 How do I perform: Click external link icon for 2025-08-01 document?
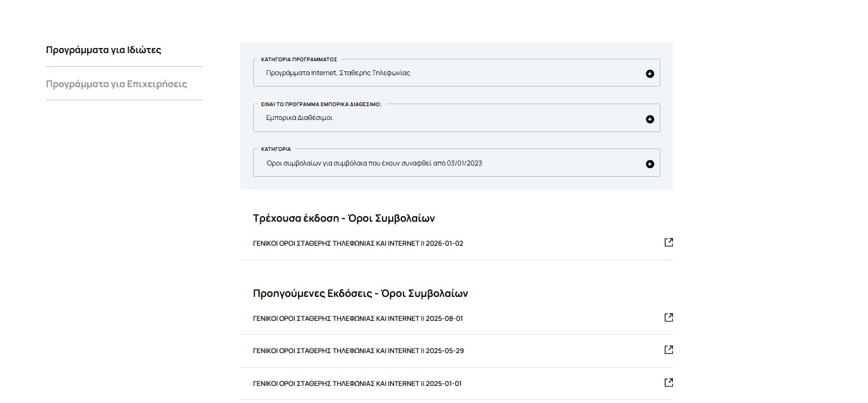point(669,318)
